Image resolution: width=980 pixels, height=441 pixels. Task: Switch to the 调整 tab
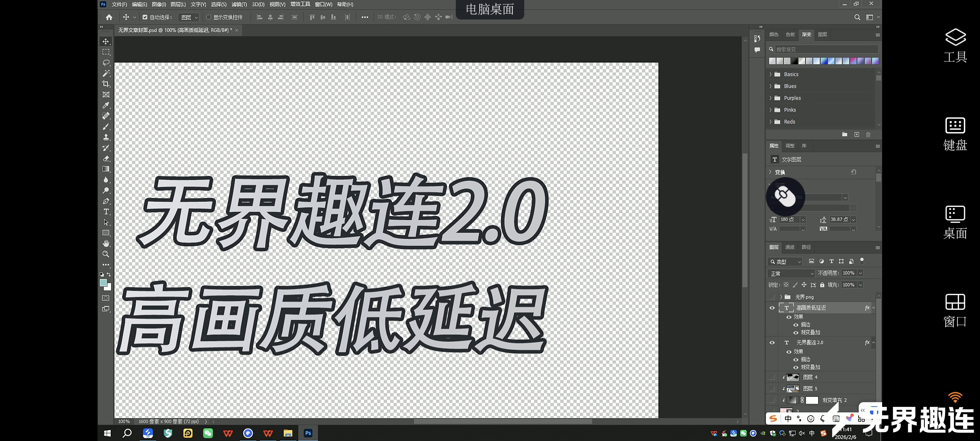point(790,146)
